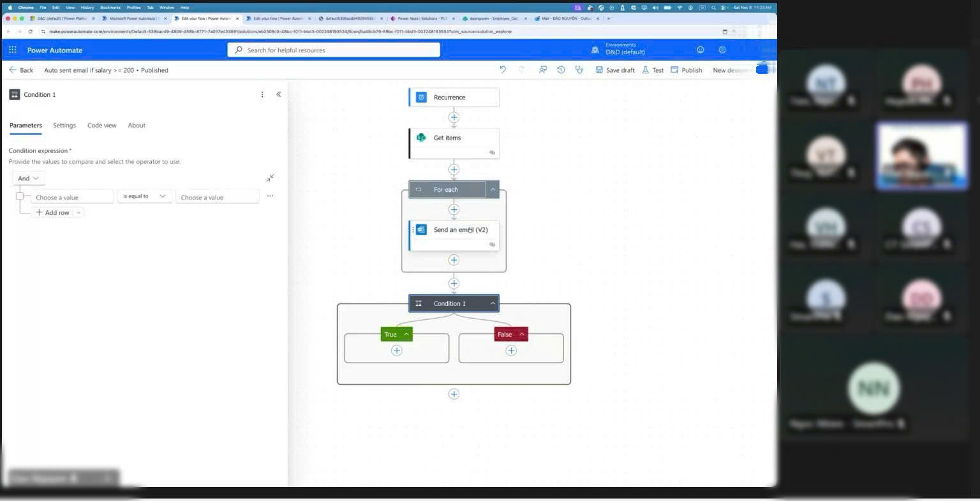Click the left Choose a value field

[71, 198]
